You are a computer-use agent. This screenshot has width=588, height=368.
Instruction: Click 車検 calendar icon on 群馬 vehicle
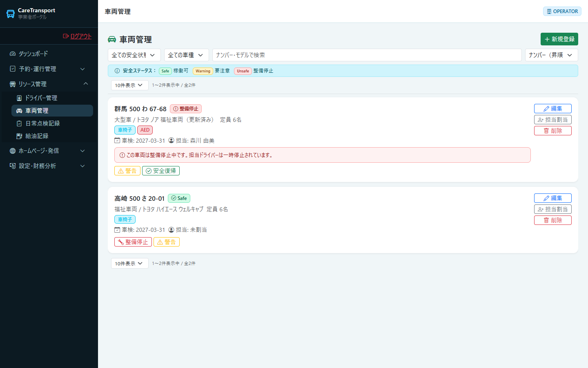[x=117, y=140]
